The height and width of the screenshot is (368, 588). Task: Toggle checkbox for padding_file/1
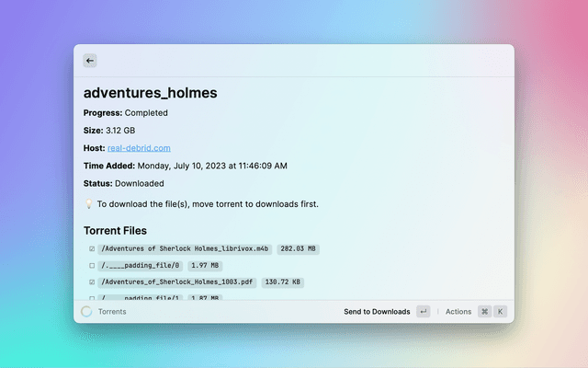click(x=92, y=298)
